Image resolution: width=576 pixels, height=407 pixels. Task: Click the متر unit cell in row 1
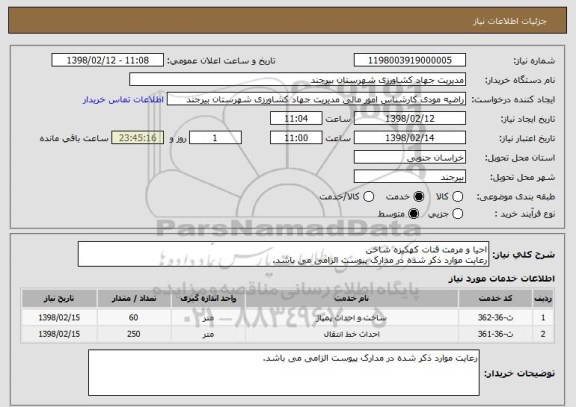pos(208,317)
